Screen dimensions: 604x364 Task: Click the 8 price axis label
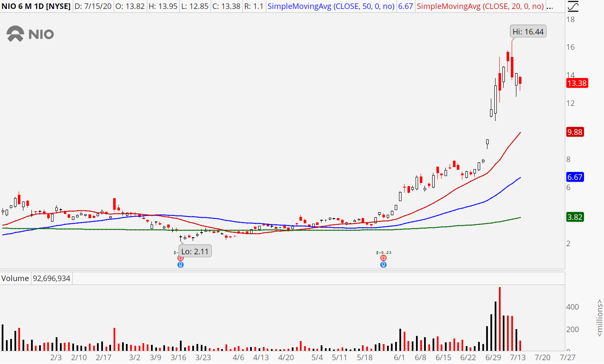point(568,159)
